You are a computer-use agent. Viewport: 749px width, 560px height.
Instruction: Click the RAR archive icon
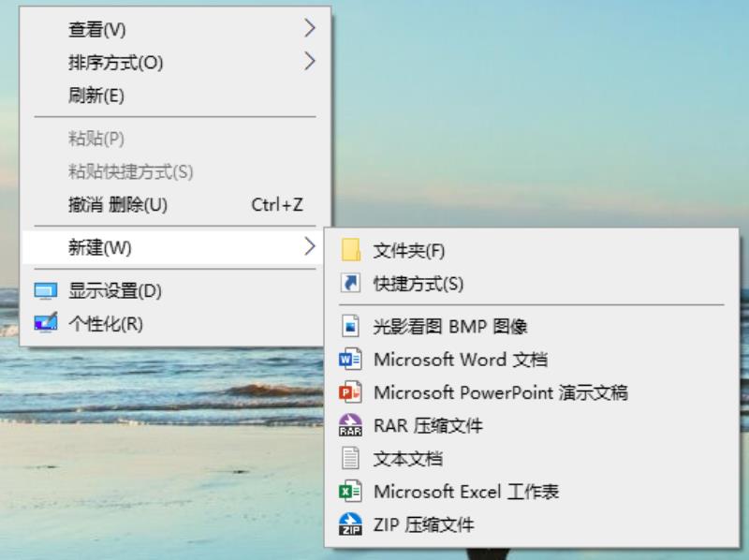coord(350,425)
